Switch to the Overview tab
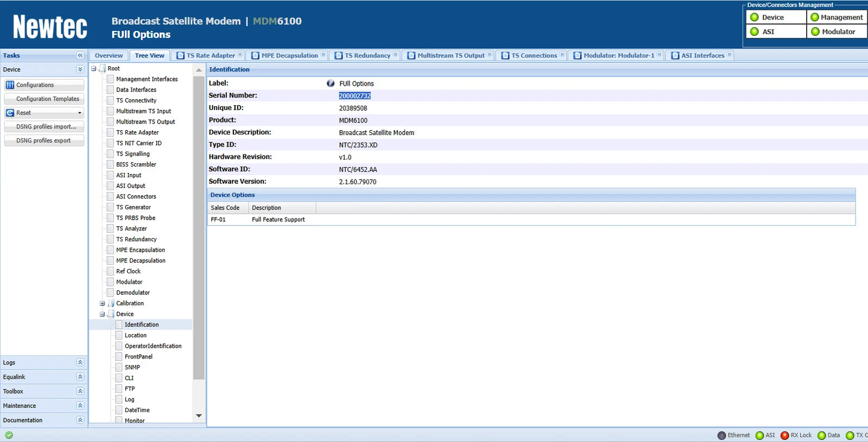Image resolution: width=868 pixels, height=442 pixels. tap(109, 55)
